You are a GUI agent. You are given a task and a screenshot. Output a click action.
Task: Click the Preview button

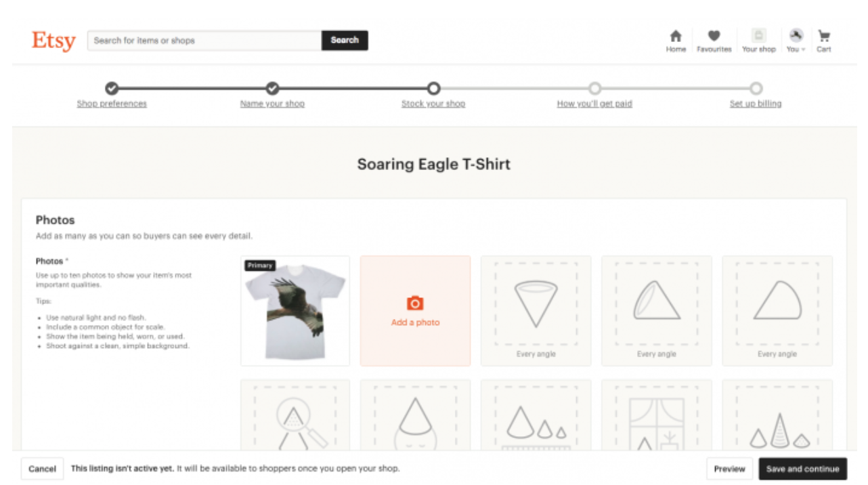pyautogui.click(x=729, y=469)
